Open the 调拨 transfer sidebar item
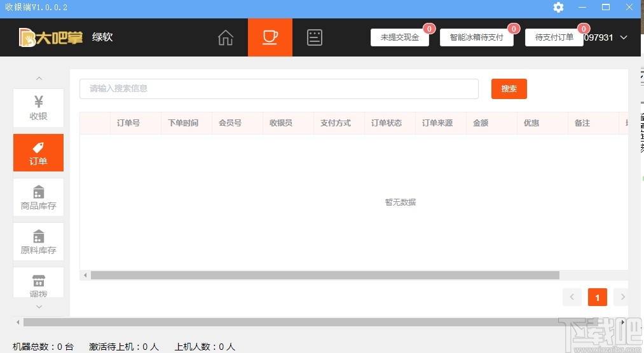Image resolution: width=644 pixels, height=353 pixels. (x=39, y=283)
